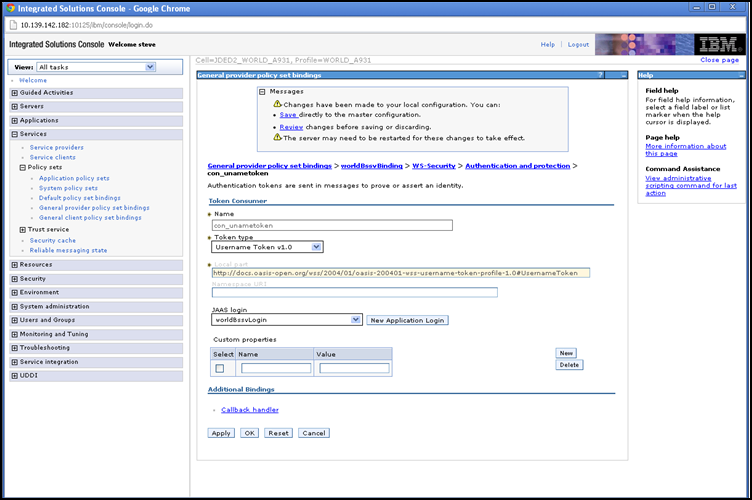Click the custom property Value field
Image resolution: width=752 pixels, height=500 pixels.
click(x=354, y=368)
